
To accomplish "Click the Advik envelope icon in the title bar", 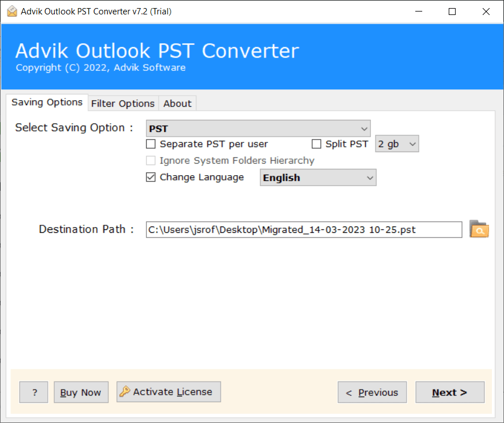I will pos(12,12).
